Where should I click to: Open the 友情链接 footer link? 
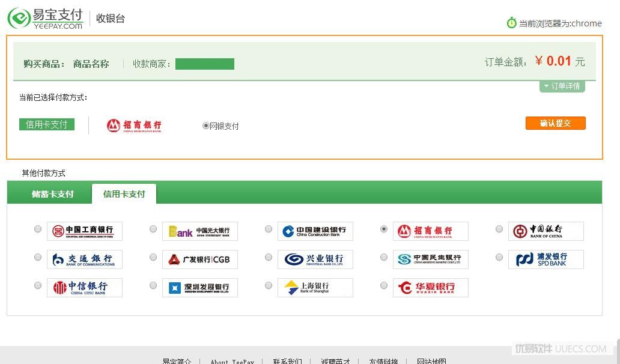click(383, 361)
